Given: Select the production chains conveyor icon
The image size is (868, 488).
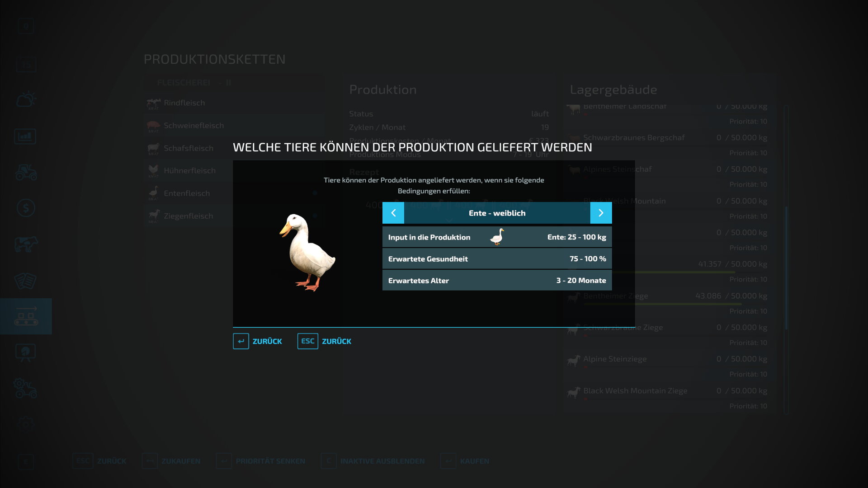Looking at the screenshot, I should pos(26,316).
